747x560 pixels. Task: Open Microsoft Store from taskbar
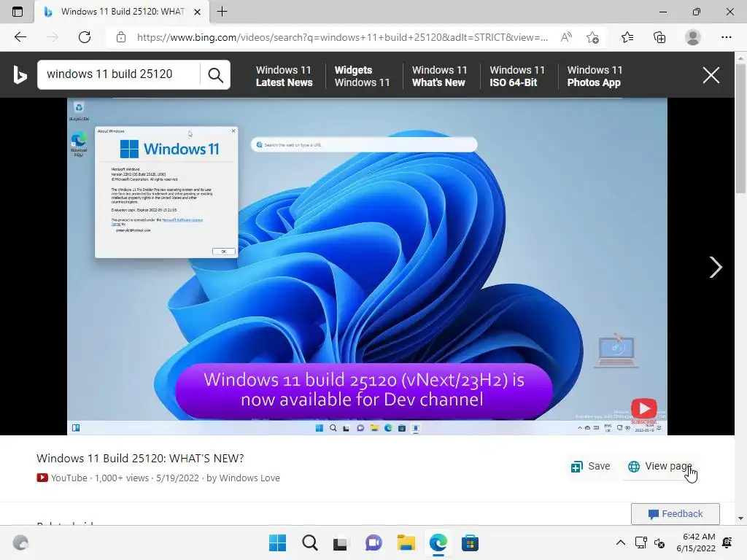(x=470, y=542)
